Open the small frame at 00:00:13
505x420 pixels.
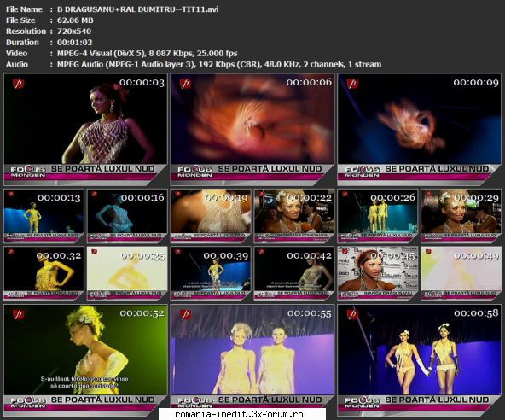coord(44,216)
